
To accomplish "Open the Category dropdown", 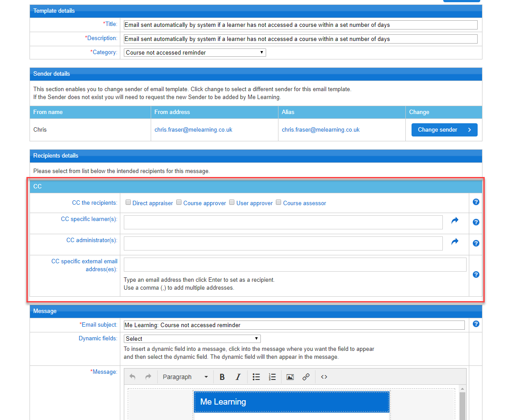I will (195, 52).
